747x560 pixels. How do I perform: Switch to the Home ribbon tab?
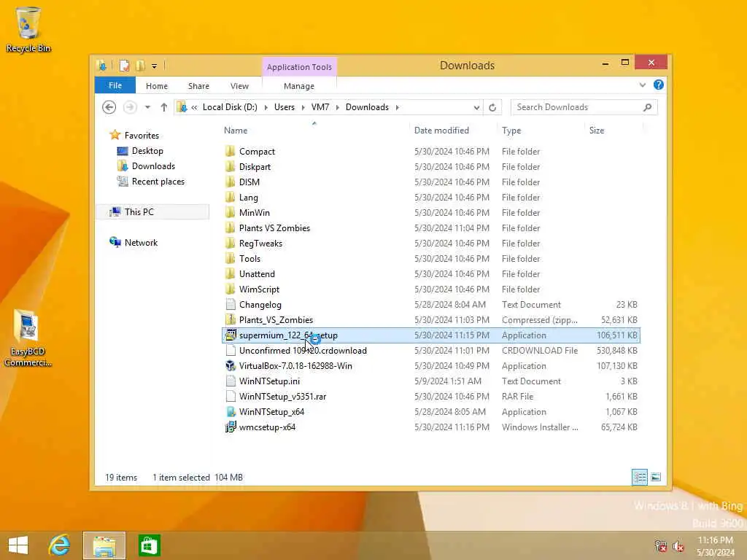tap(157, 86)
